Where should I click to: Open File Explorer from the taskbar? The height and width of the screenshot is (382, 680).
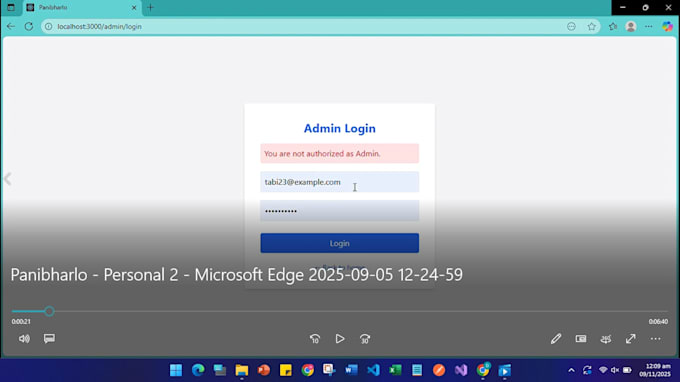click(x=242, y=370)
